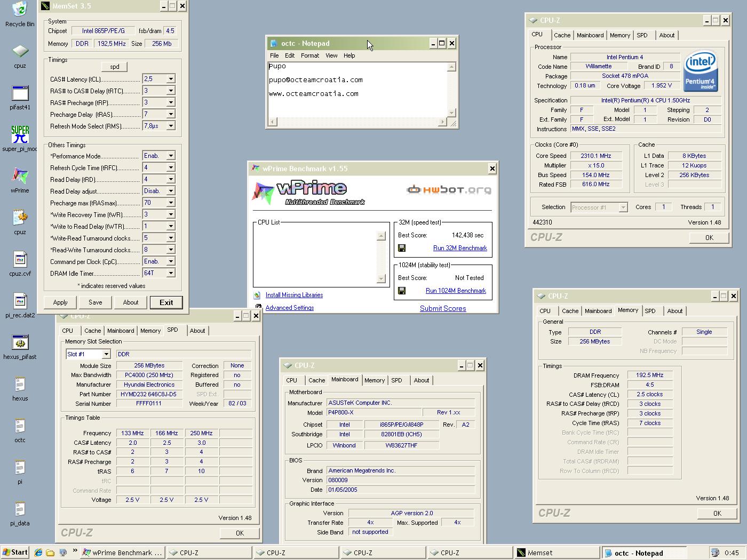Open the wPrime desktop shortcut

[20, 176]
